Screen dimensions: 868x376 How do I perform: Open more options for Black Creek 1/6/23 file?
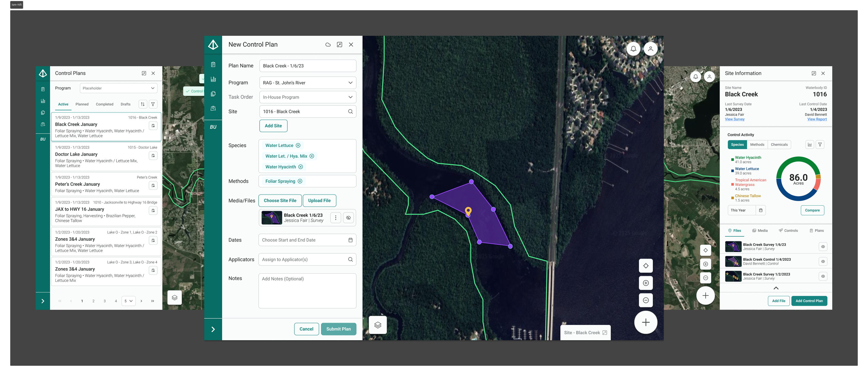pos(335,218)
